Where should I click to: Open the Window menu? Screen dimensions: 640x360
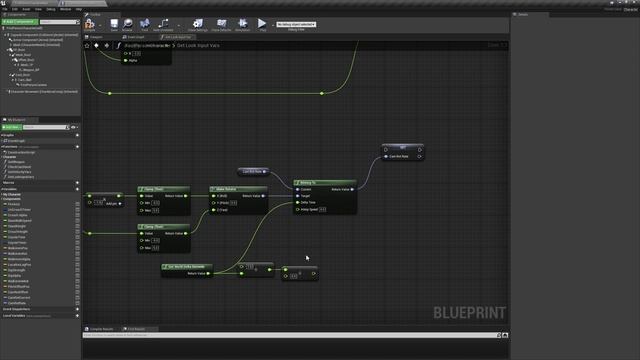coord(65,9)
